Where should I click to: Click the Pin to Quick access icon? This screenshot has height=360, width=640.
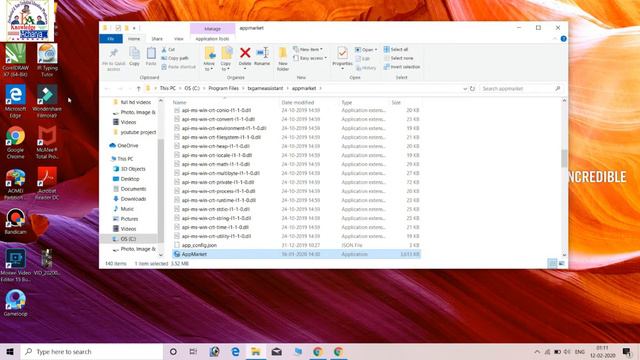113,53
